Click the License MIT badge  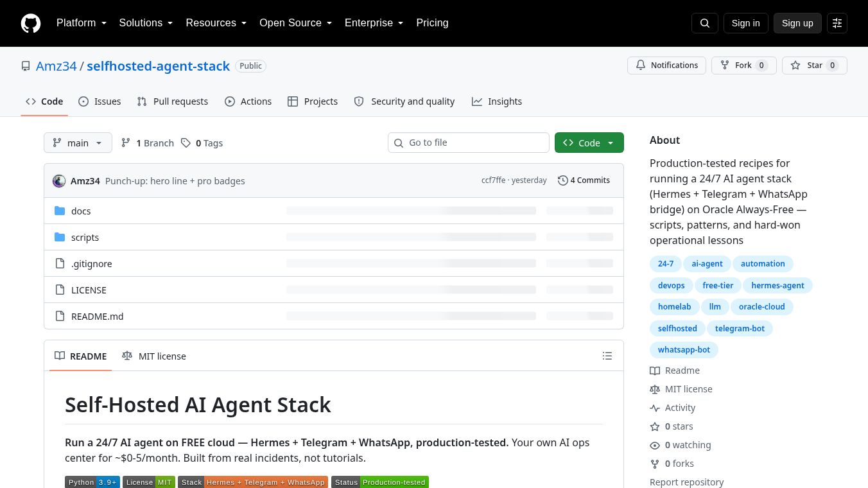[149, 482]
